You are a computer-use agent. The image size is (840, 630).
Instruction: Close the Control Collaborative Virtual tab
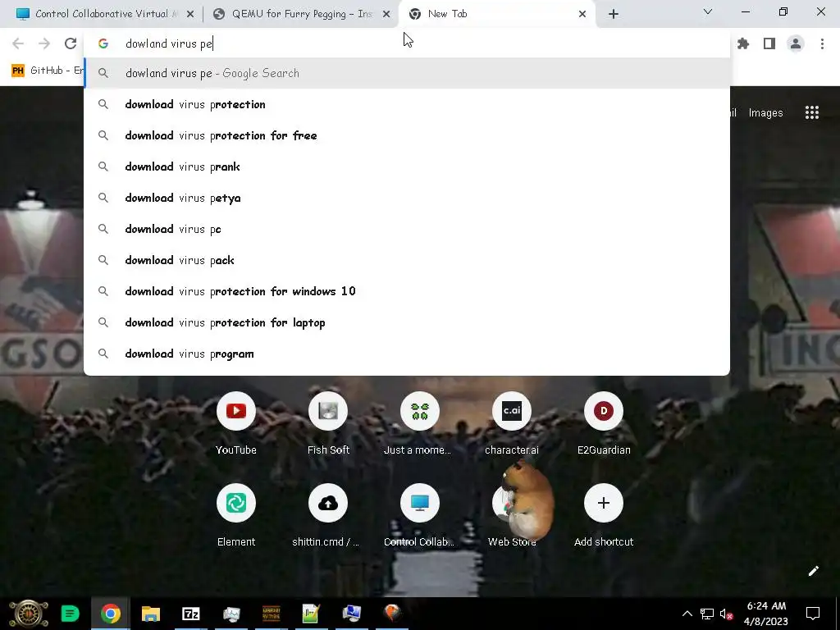tap(190, 15)
